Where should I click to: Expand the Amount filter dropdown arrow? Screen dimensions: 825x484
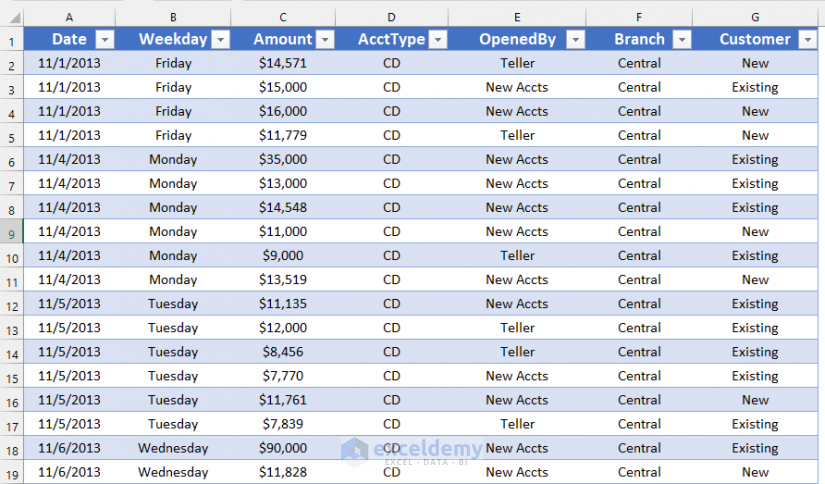click(325, 39)
